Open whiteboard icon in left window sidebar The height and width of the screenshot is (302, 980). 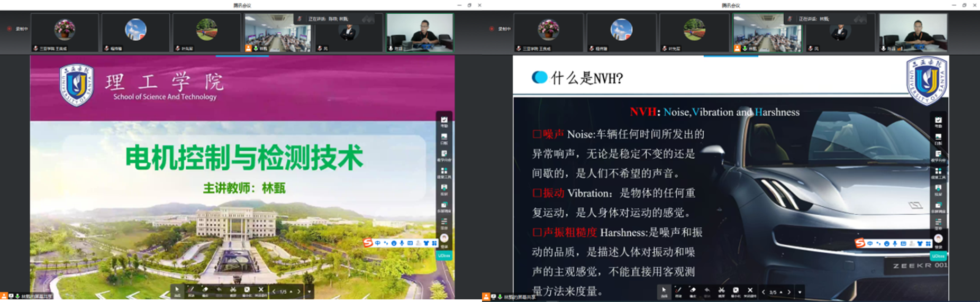[444, 139]
